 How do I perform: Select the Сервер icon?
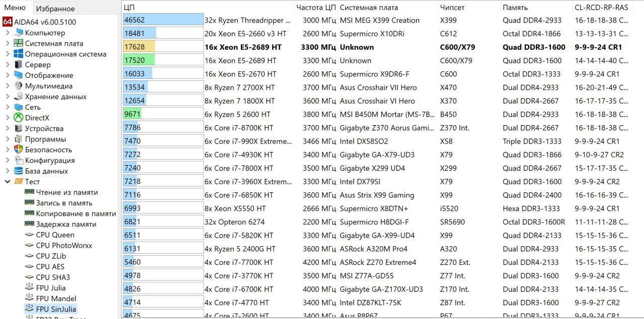[19, 65]
